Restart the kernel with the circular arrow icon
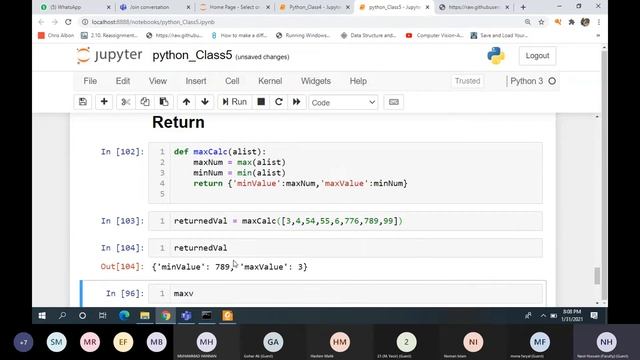Viewport: 640px width, 360px height. [279, 102]
